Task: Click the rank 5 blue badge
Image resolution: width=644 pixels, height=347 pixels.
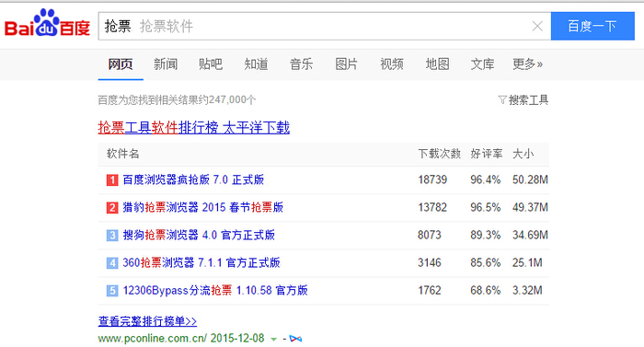Action: click(112, 291)
